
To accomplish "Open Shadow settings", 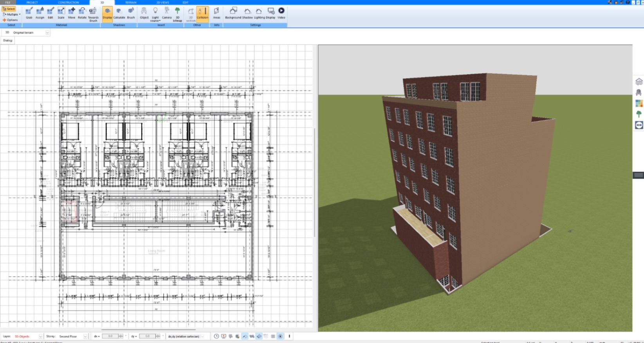I will (x=247, y=13).
